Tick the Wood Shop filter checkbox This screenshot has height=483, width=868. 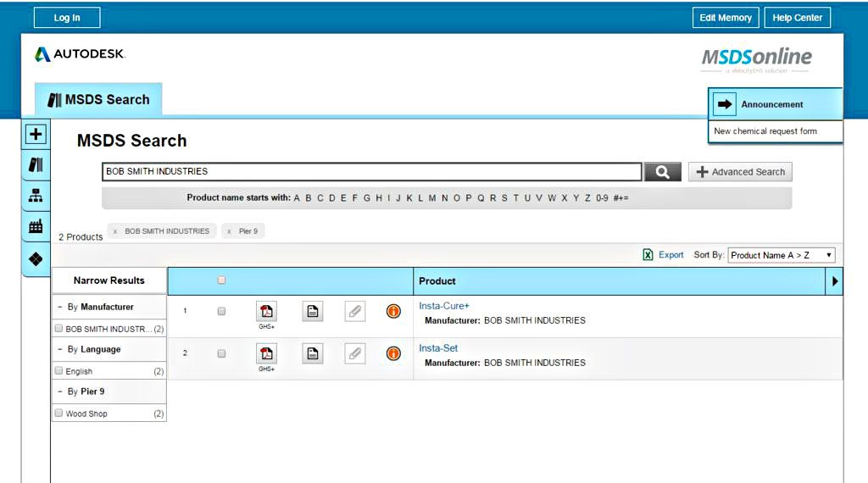click(58, 413)
